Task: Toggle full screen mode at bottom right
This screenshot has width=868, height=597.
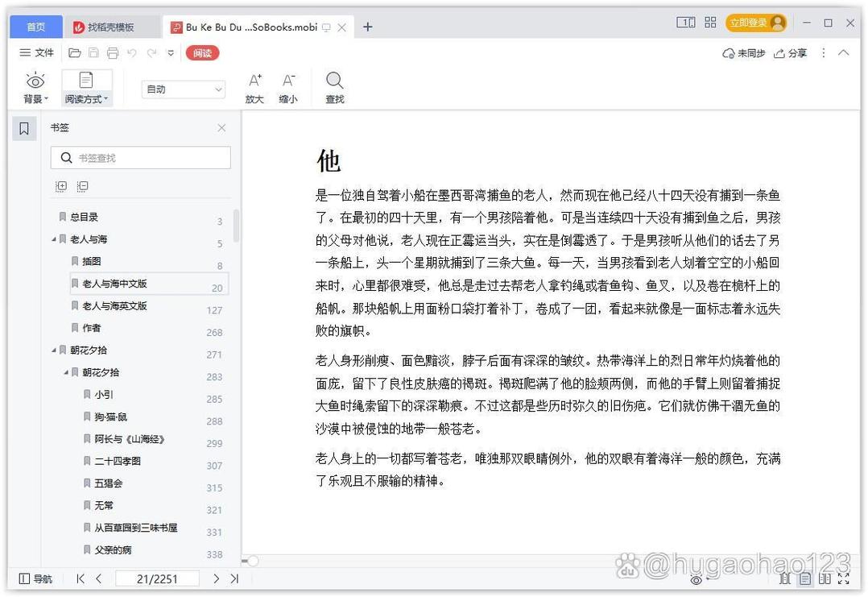Action: point(845,578)
